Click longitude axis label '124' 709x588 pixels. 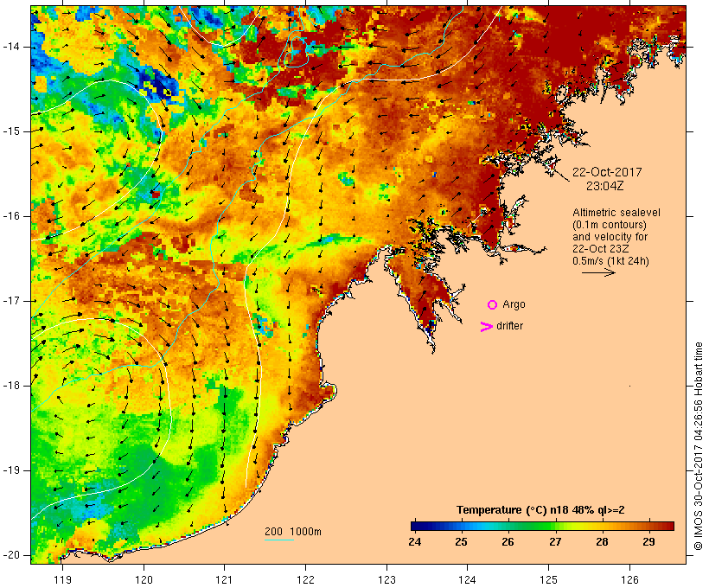click(467, 579)
